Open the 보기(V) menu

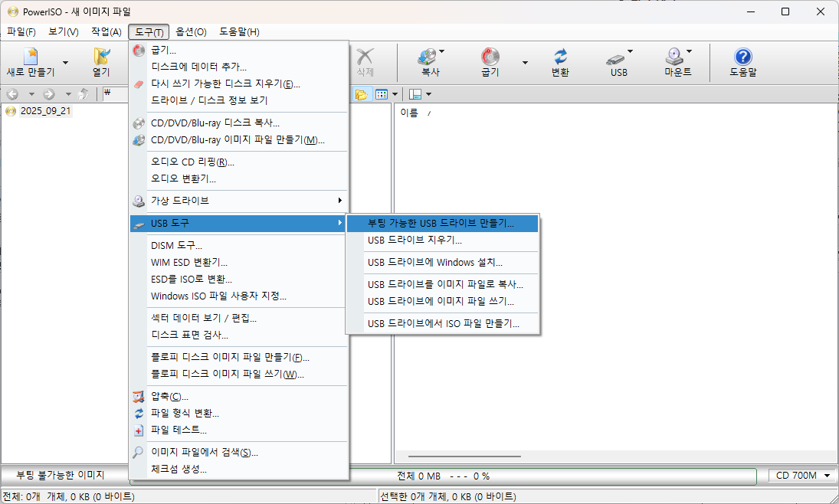63,32
